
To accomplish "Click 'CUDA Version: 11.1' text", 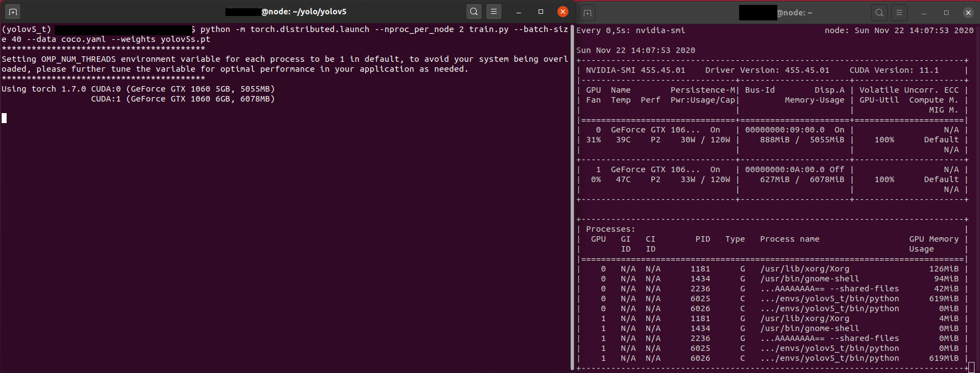I will [894, 70].
